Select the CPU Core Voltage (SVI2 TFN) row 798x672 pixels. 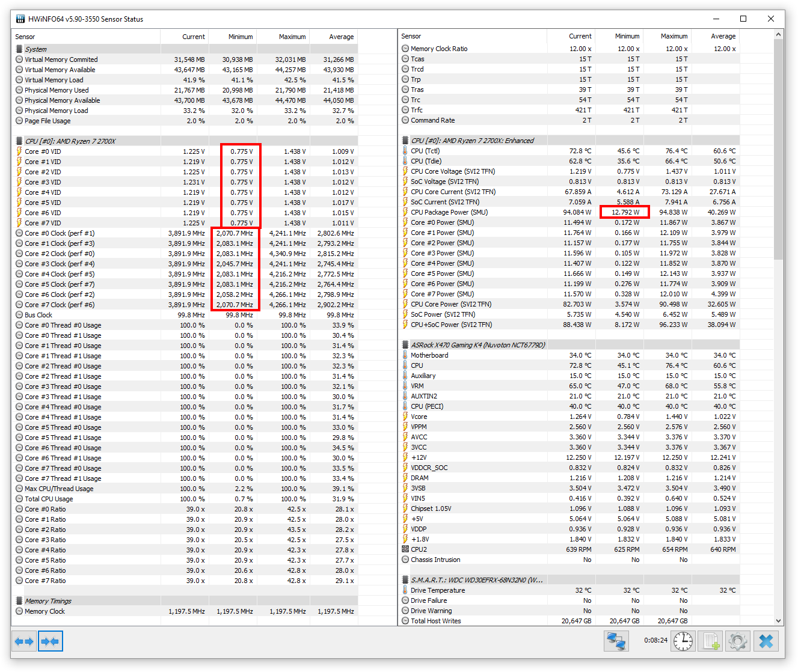pyautogui.click(x=570, y=171)
